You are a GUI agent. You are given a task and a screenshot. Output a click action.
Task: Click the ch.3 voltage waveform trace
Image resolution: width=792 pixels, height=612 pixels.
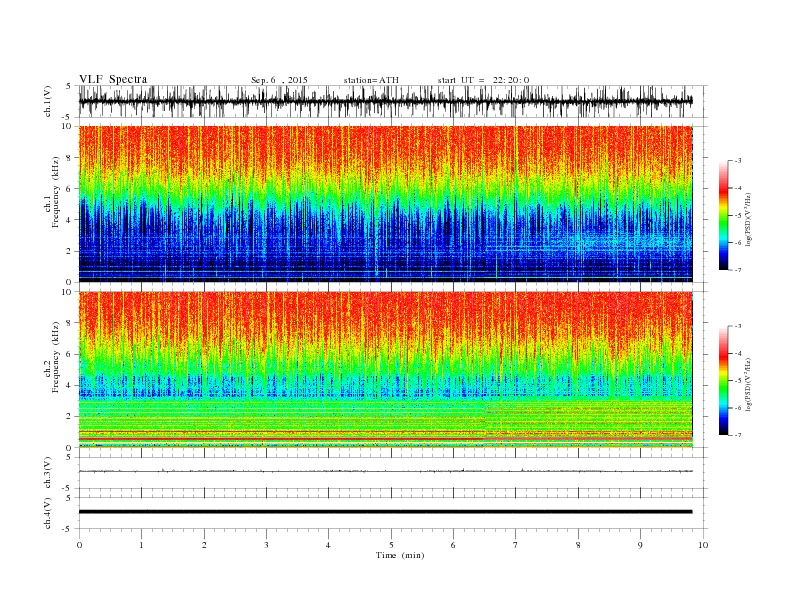386,471
